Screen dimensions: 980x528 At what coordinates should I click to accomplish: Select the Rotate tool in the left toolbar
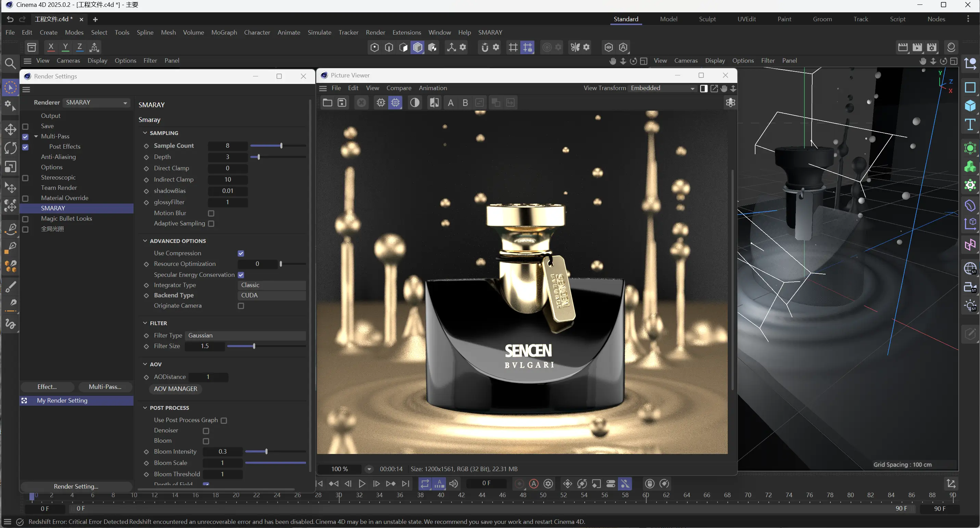tap(10, 148)
